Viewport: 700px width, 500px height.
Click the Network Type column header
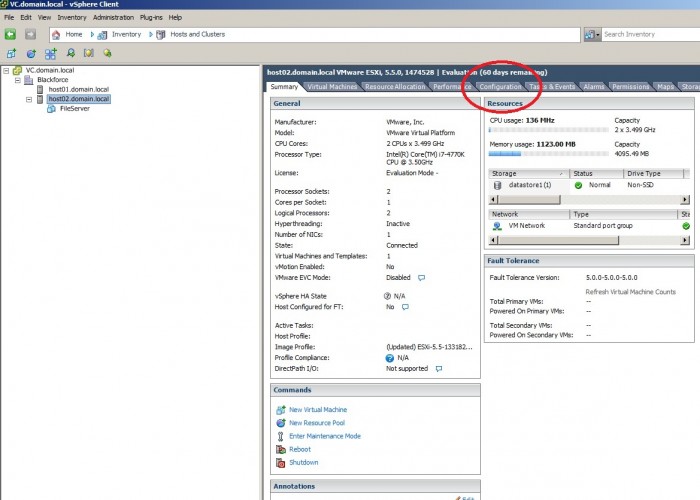click(x=624, y=214)
